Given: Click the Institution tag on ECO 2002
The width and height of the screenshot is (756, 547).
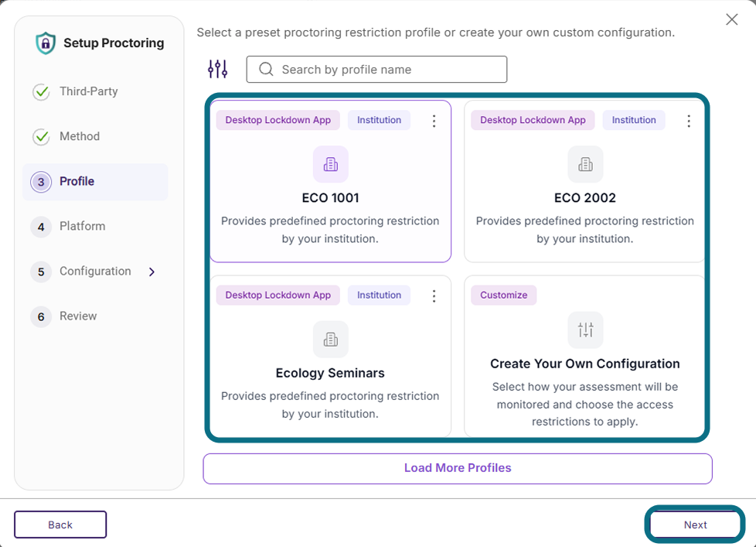Looking at the screenshot, I should pyautogui.click(x=634, y=120).
